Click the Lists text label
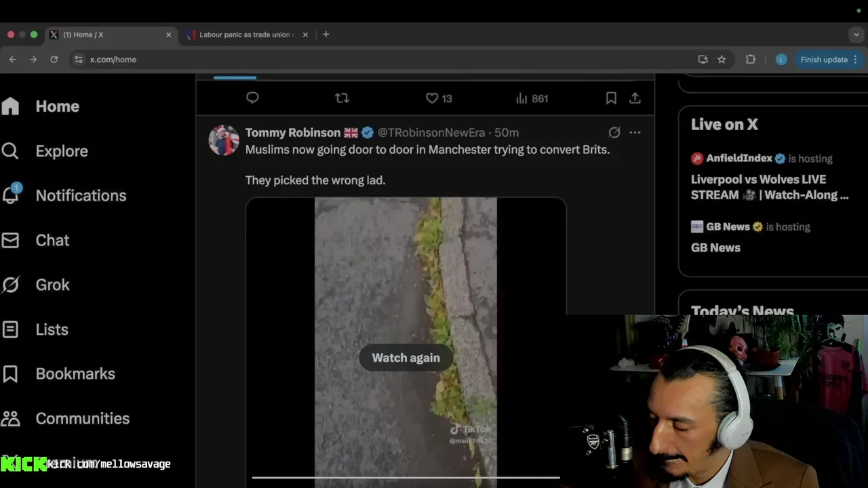The height and width of the screenshot is (488, 868). tap(52, 329)
